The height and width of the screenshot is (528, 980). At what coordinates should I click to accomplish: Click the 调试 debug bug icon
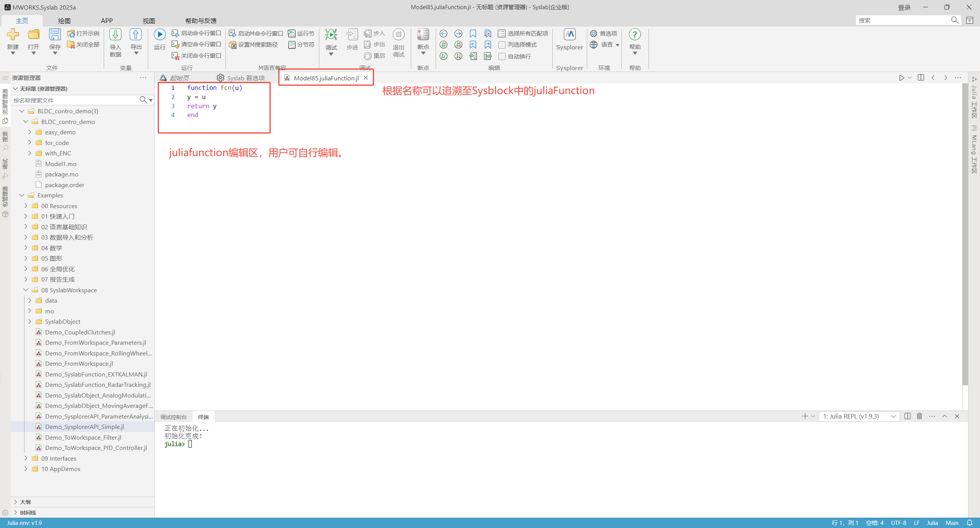(331, 34)
